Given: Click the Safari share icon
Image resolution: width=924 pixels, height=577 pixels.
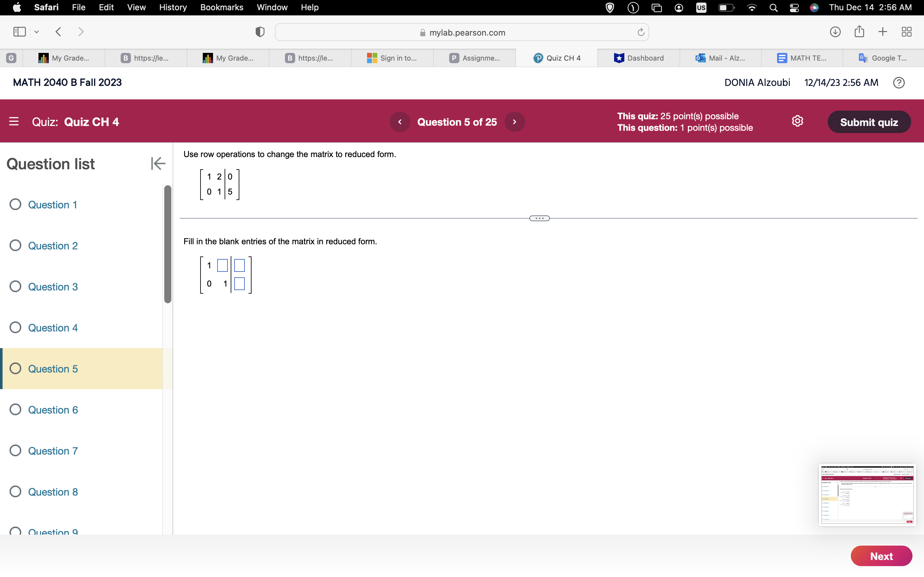Looking at the screenshot, I should [859, 32].
